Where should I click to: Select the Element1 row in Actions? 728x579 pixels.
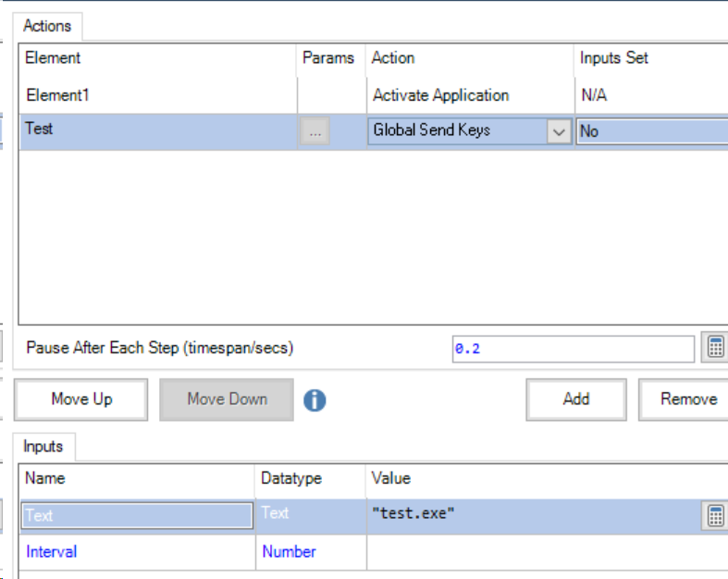click(58, 95)
